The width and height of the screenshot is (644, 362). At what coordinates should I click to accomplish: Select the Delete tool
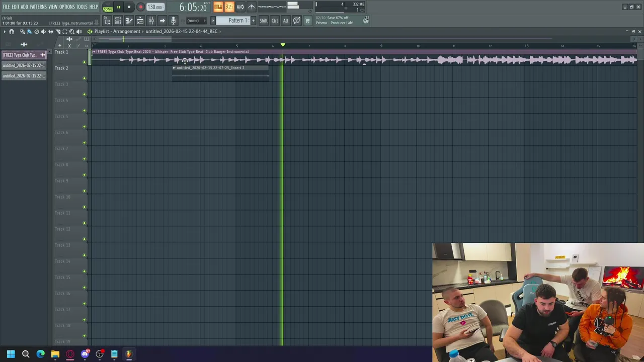point(36,32)
